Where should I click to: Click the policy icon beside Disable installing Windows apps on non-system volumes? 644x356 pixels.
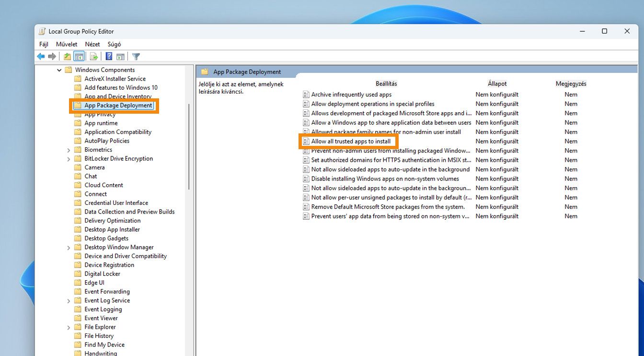pos(306,179)
